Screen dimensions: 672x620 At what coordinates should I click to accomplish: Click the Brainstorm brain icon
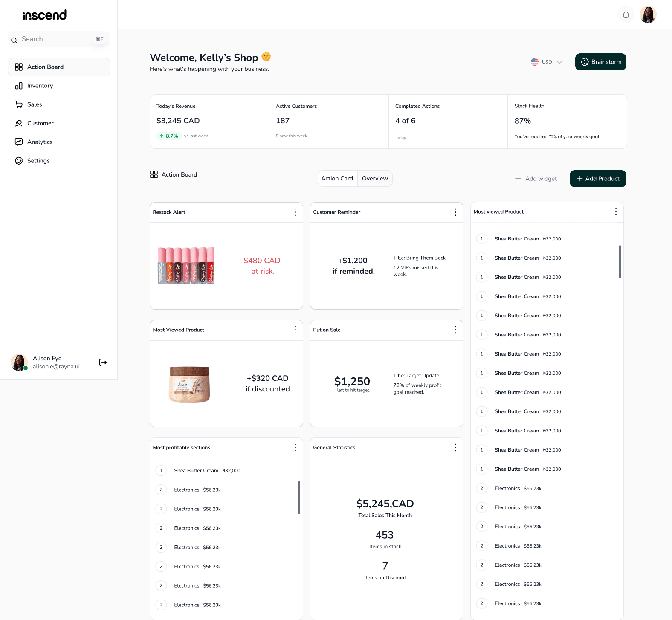585,62
